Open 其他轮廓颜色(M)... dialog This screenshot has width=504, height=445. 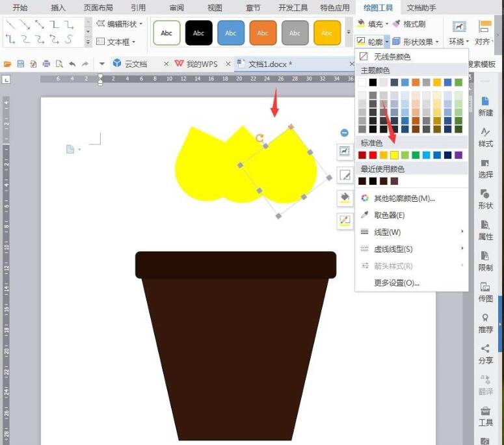pyautogui.click(x=412, y=198)
